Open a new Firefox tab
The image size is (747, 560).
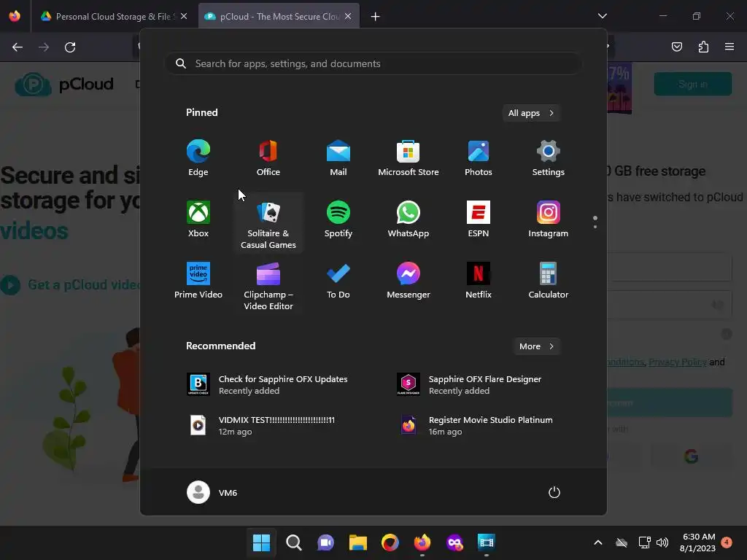[376, 17]
